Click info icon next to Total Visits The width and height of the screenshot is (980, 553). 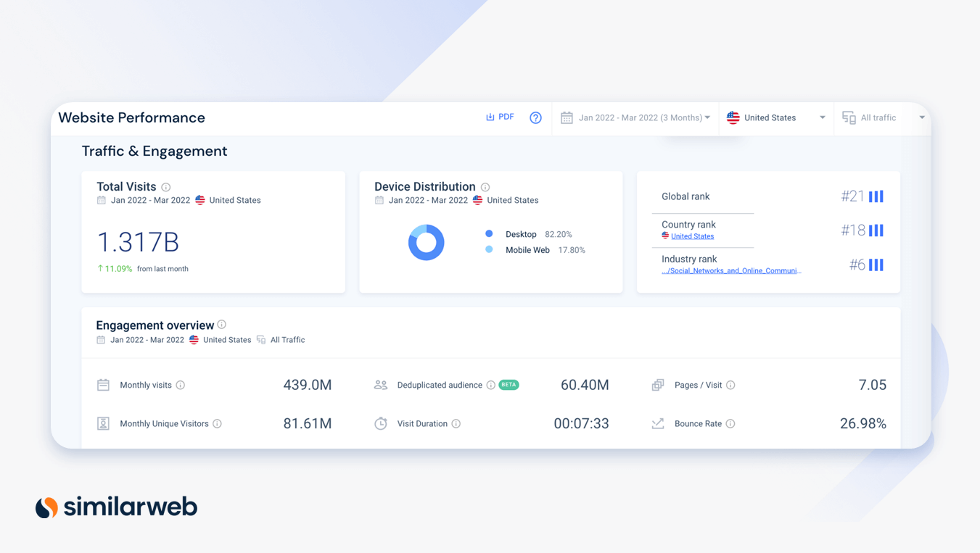pyautogui.click(x=166, y=187)
